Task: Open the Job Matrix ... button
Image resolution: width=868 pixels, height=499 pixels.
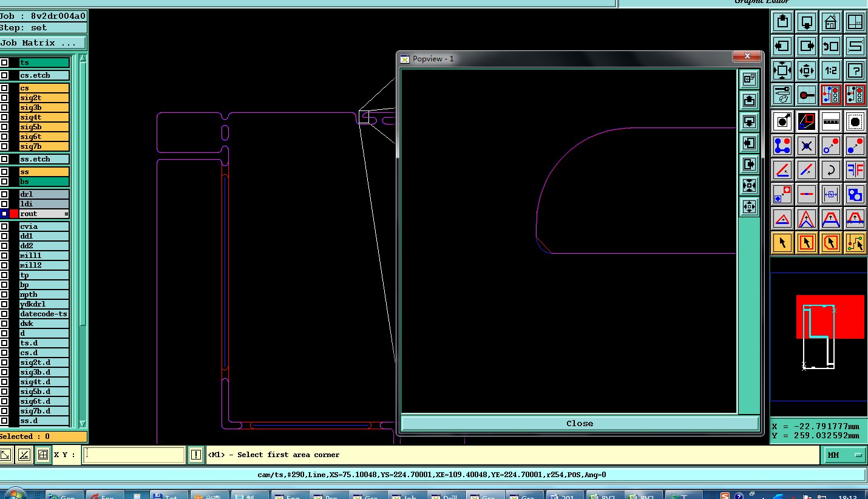Action: click(x=43, y=43)
